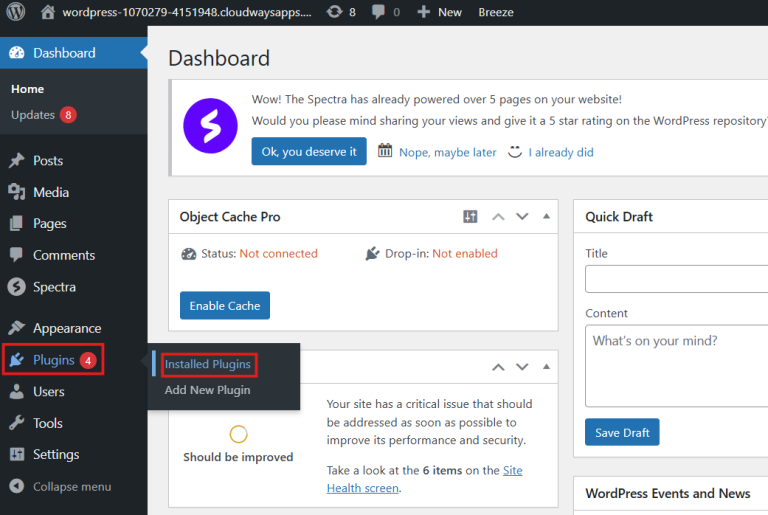Screen dimensions: 768x515
Task: Click the Dashboard gauge icon in sidebar
Action: pyautogui.click(x=17, y=53)
